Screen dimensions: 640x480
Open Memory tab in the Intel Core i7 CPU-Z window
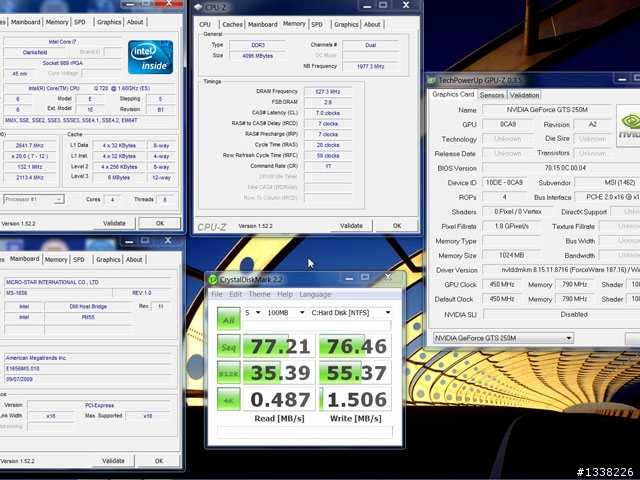57,22
